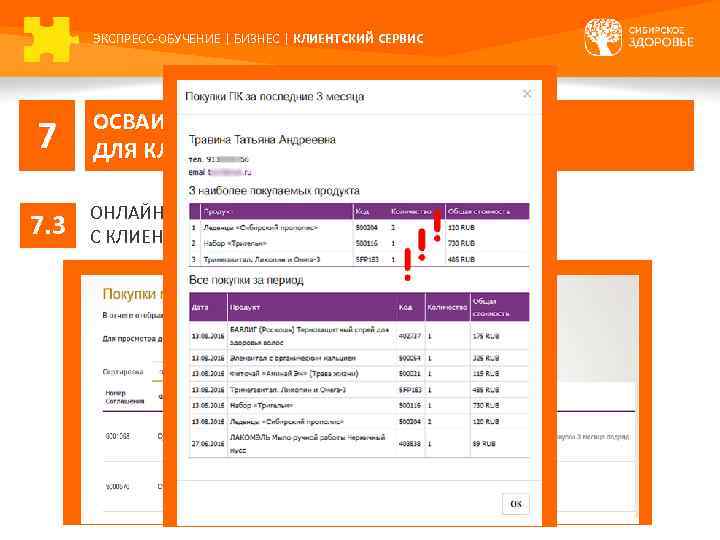Click the client's email line
Screen dimensions: 720x540
click(x=220, y=172)
